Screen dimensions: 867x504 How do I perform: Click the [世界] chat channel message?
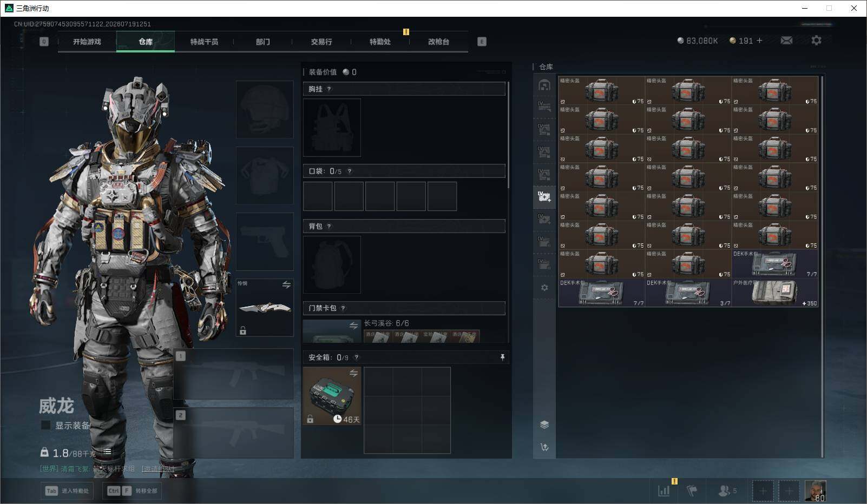88,469
